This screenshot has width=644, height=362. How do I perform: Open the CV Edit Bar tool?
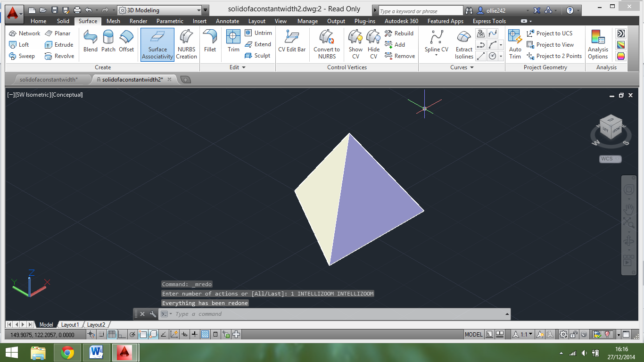coord(292,41)
